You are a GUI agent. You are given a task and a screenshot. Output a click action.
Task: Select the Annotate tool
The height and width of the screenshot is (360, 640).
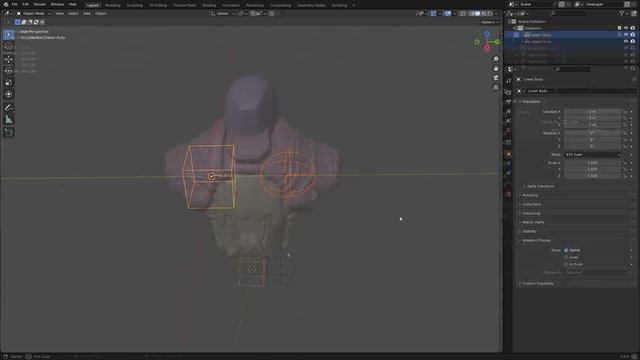(x=9, y=108)
